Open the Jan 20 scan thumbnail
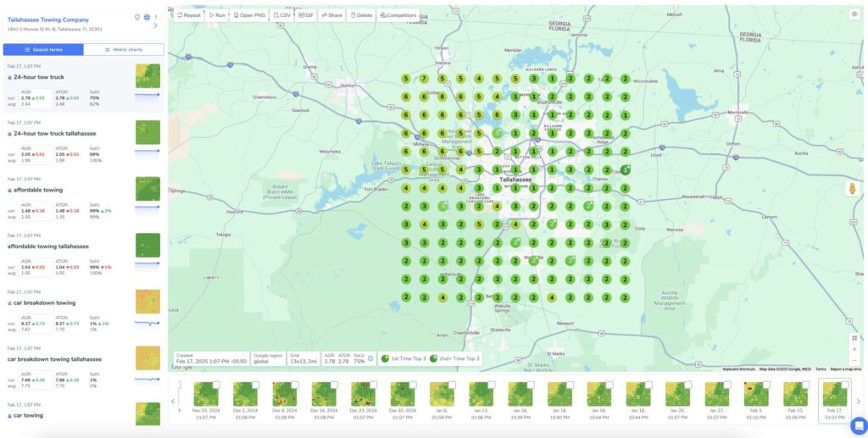This screenshot has height=438, width=868. tap(677, 395)
